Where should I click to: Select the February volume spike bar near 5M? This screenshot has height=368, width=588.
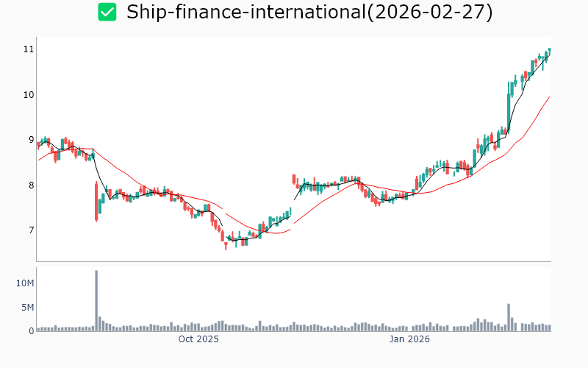(509, 317)
